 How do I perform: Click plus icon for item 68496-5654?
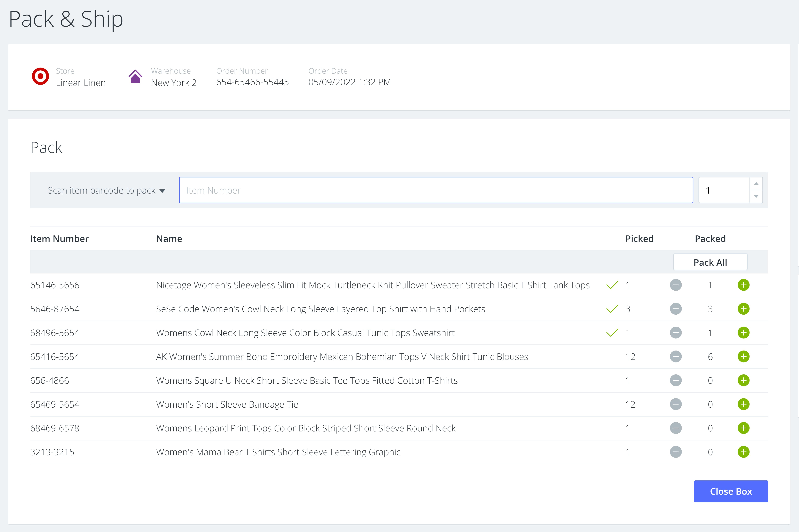[743, 332]
